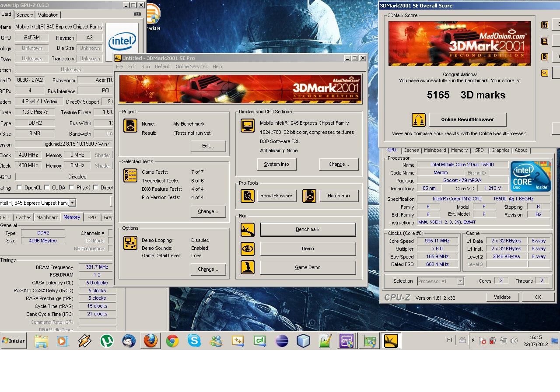The width and height of the screenshot is (560, 392).
Task: Open Skype from the taskbar
Action: tap(194, 341)
